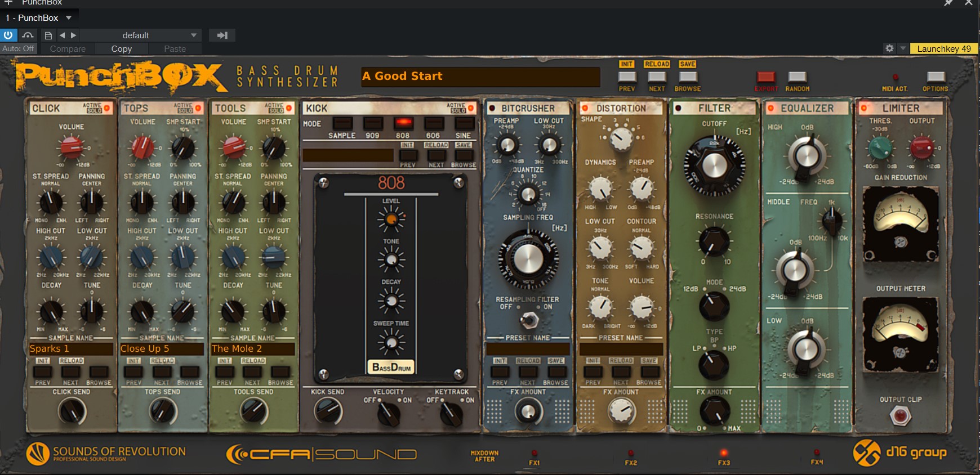Click the equalizer HIGH gain knob
The width and height of the screenshot is (980, 475).
pyautogui.click(x=807, y=156)
